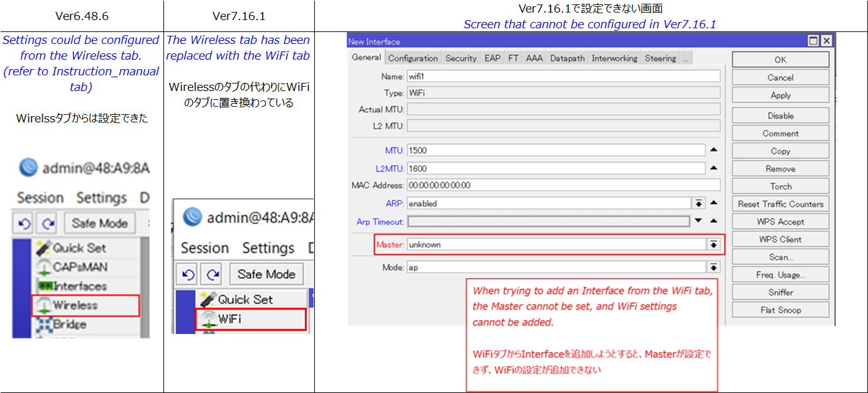Open Settings menu in Ver6.48.6 window

101,198
